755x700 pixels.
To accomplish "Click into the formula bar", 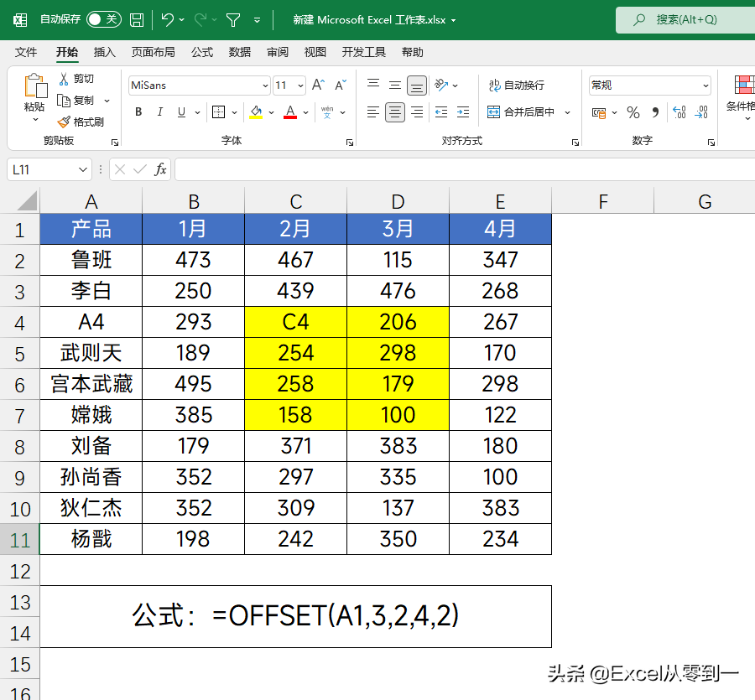I will coord(465,169).
